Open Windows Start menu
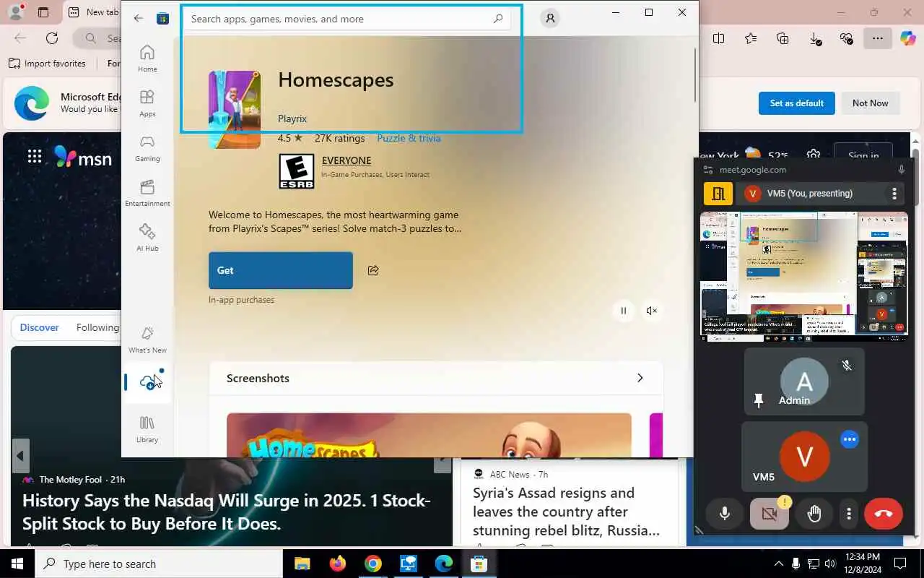The image size is (924, 578). [17, 564]
